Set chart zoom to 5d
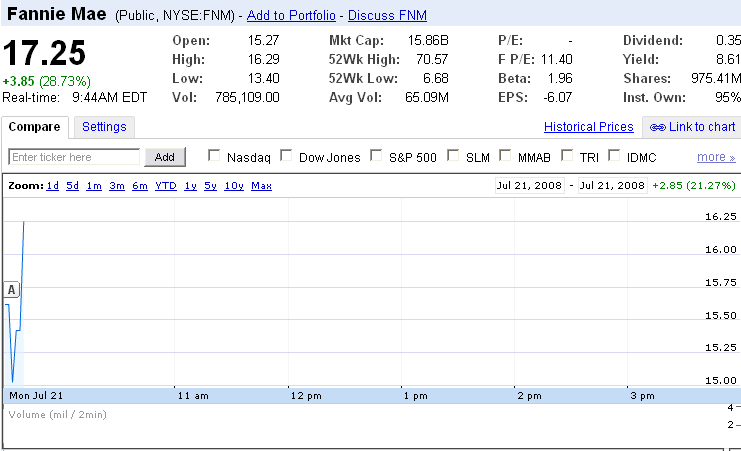Image resolution: width=741 pixels, height=451 pixels. tap(73, 186)
